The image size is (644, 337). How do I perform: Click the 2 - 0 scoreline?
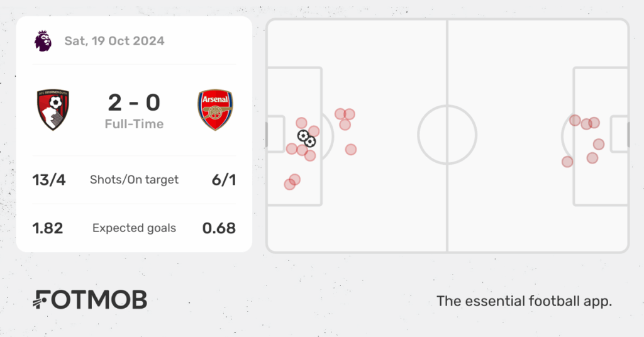135,102
